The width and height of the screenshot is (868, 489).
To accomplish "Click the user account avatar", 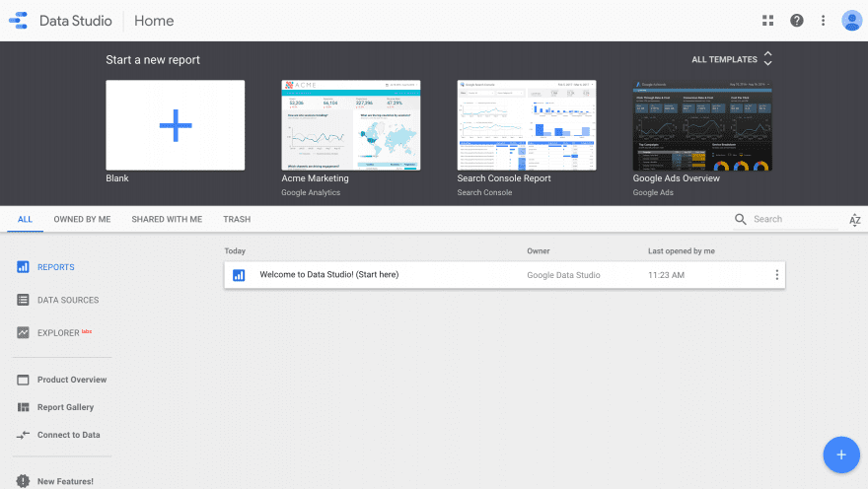I will pyautogui.click(x=851, y=21).
